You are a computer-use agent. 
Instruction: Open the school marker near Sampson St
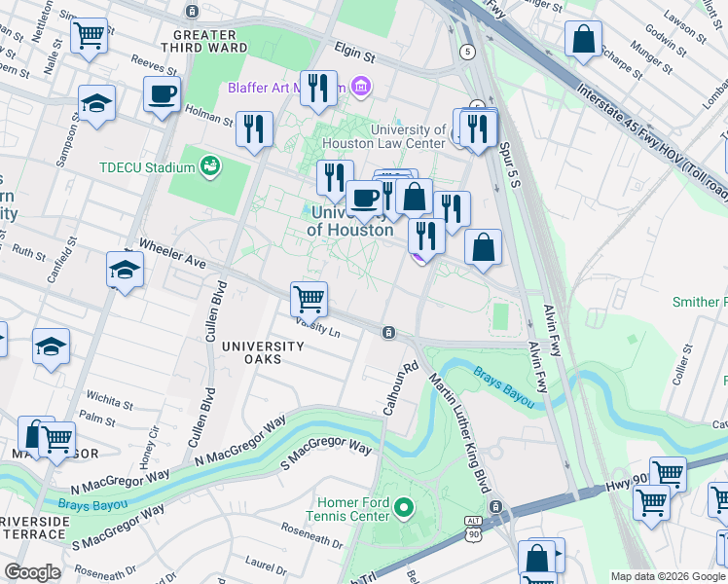click(96, 103)
